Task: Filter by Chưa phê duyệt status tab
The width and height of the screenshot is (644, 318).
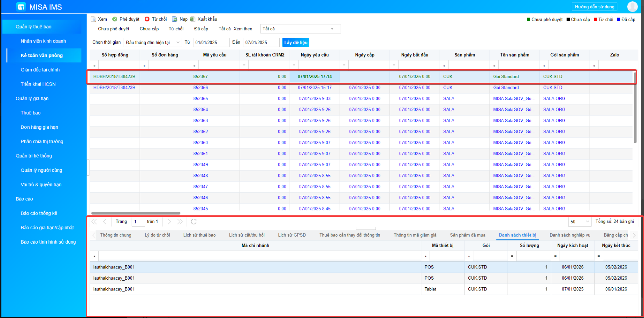Action: (x=114, y=29)
